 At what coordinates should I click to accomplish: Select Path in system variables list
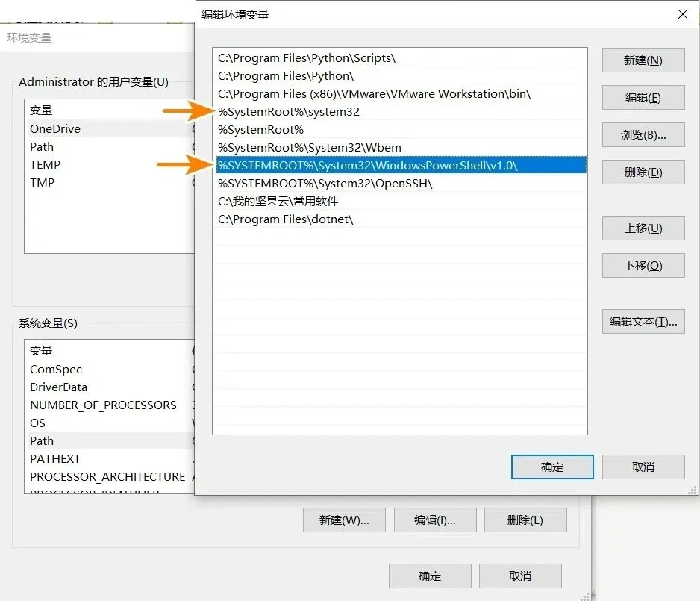110,440
